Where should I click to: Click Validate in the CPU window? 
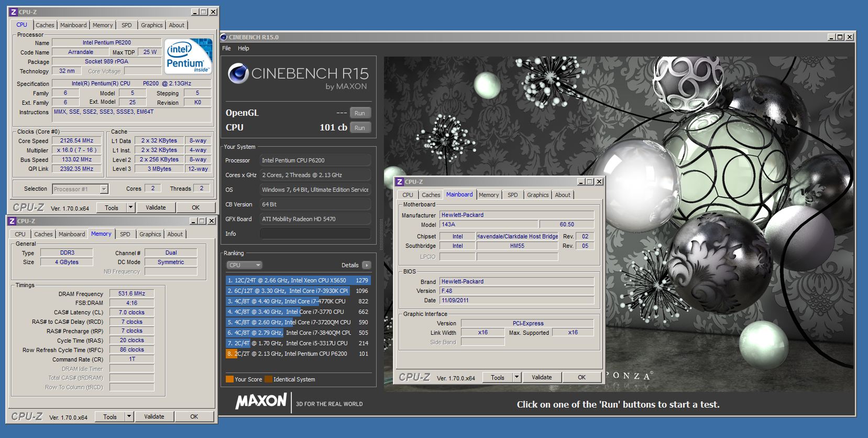pos(156,207)
